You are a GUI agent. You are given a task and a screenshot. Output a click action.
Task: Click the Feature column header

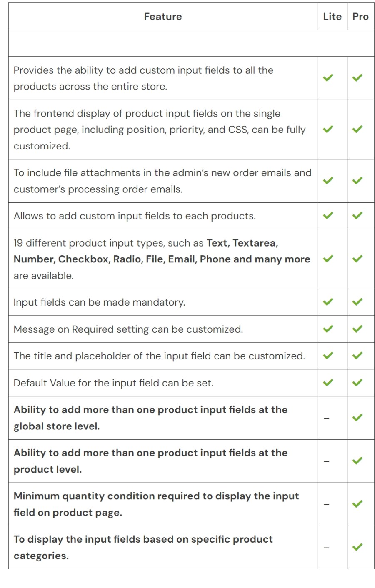(x=163, y=17)
